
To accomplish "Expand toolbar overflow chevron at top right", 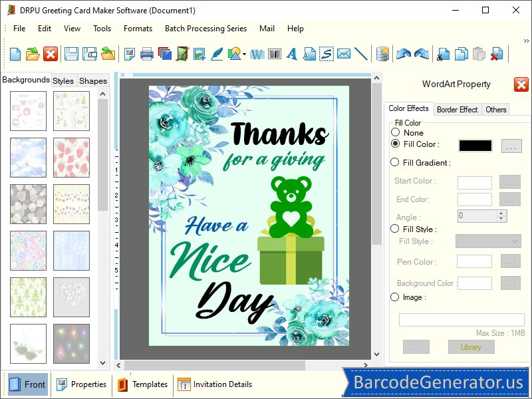I will [x=526, y=41].
